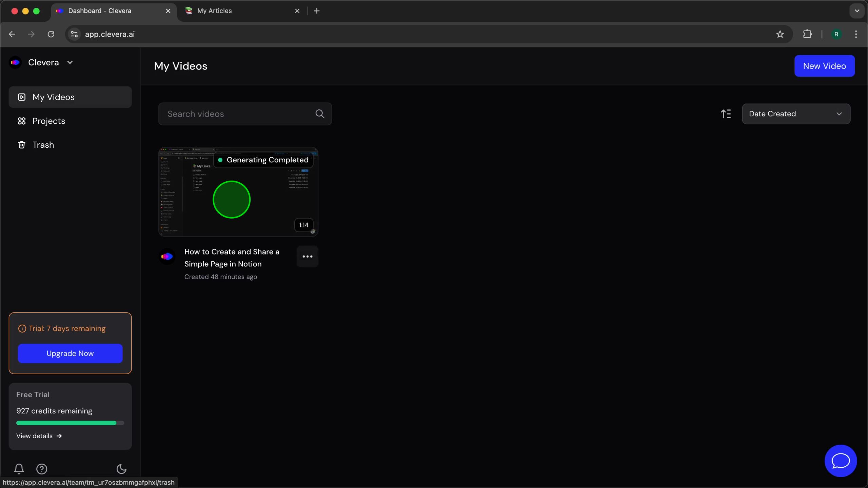Open the Notion page video thumbnail
The height and width of the screenshot is (488, 868).
tap(238, 192)
